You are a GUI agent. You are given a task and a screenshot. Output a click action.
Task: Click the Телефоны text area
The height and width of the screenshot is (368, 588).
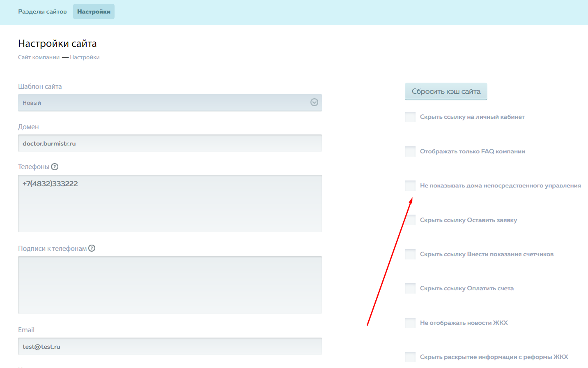170,204
